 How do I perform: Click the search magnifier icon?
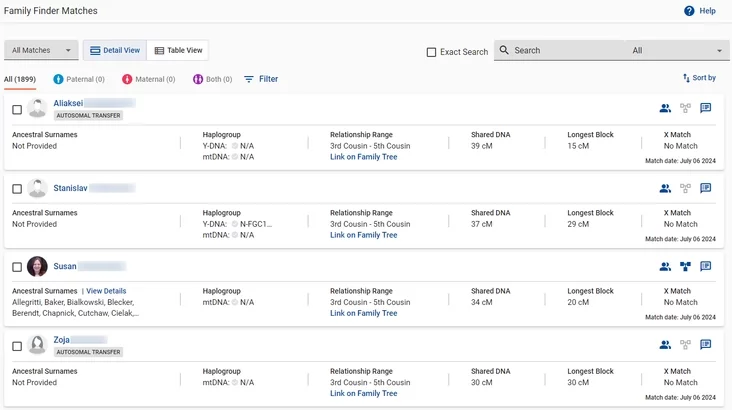click(x=504, y=50)
